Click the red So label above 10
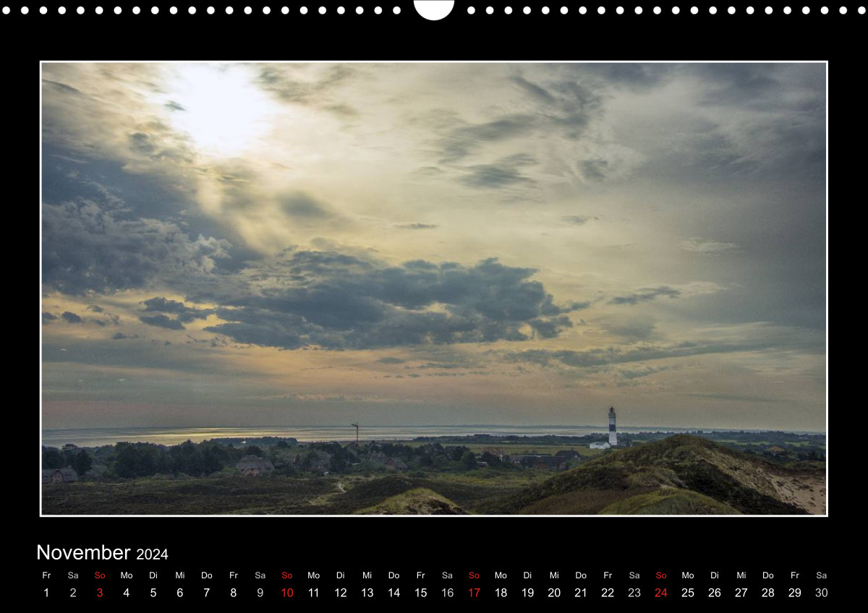 (x=287, y=575)
